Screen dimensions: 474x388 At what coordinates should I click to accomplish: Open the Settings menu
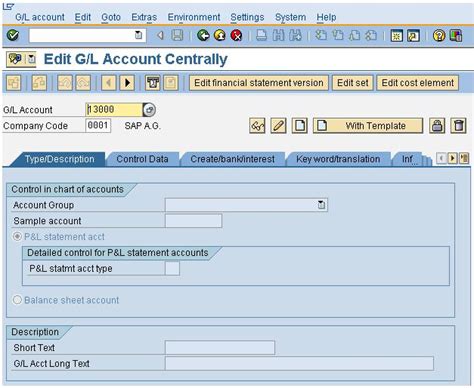(247, 17)
